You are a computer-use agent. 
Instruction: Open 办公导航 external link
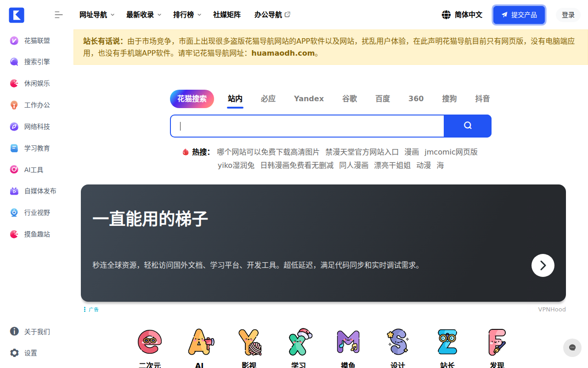(x=272, y=15)
